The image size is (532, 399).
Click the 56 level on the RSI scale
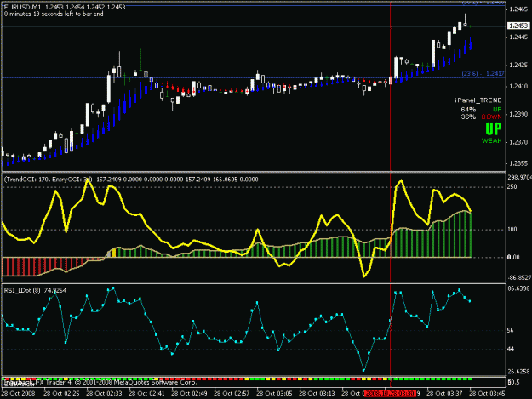(510, 331)
